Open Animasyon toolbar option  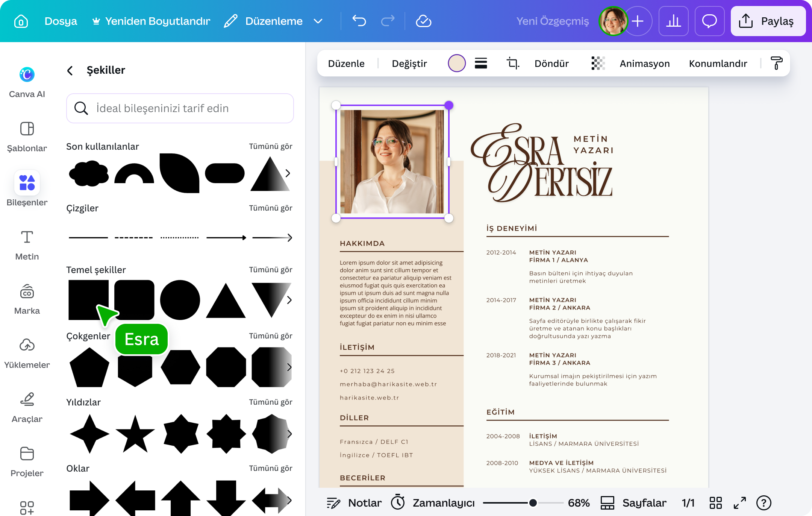coord(645,64)
